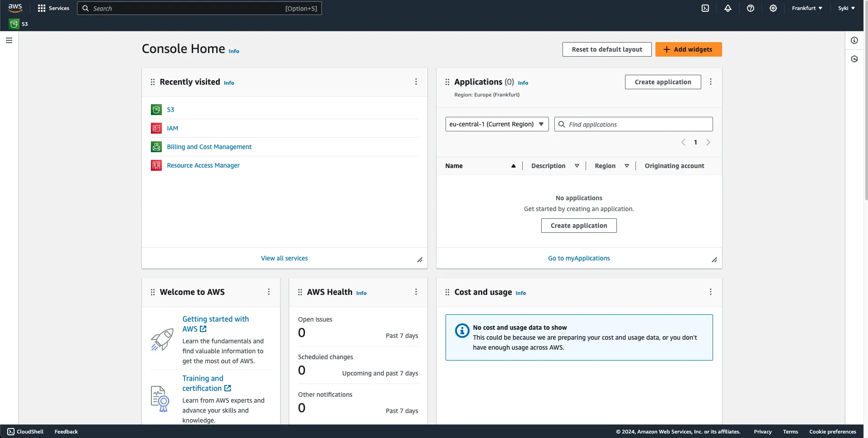Open the Syki account menu
The height and width of the screenshot is (438, 868).
point(846,8)
